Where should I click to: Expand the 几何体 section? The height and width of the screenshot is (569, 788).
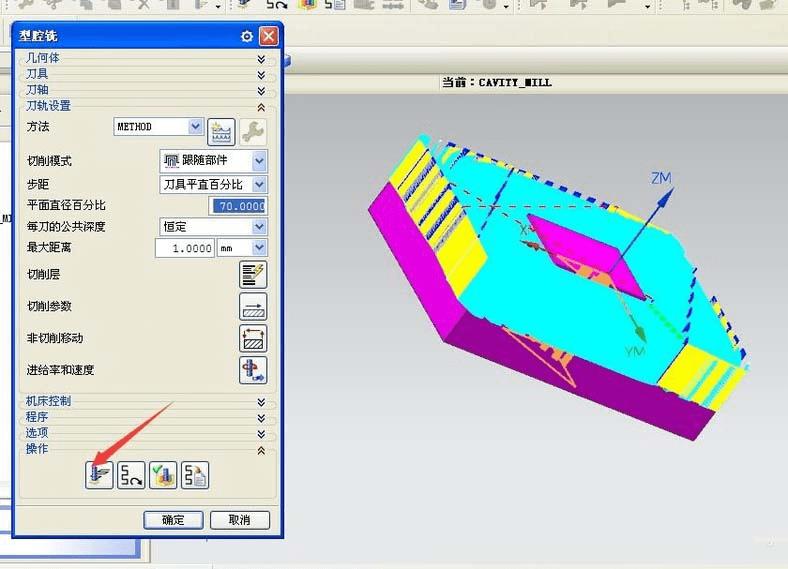[x=261, y=59]
